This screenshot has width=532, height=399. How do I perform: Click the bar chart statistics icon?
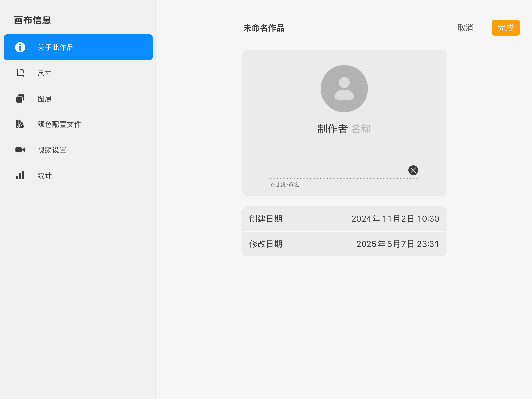(x=20, y=175)
